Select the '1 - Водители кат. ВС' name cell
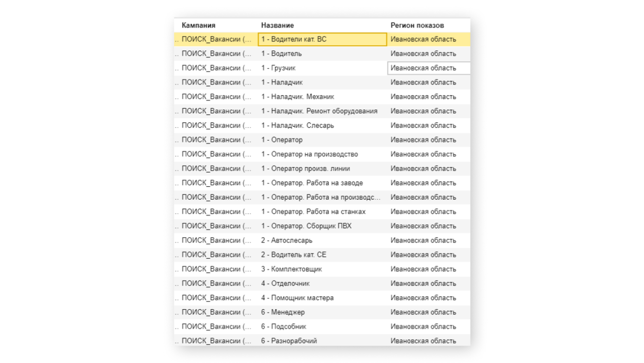This screenshot has width=644, height=363. (322, 39)
